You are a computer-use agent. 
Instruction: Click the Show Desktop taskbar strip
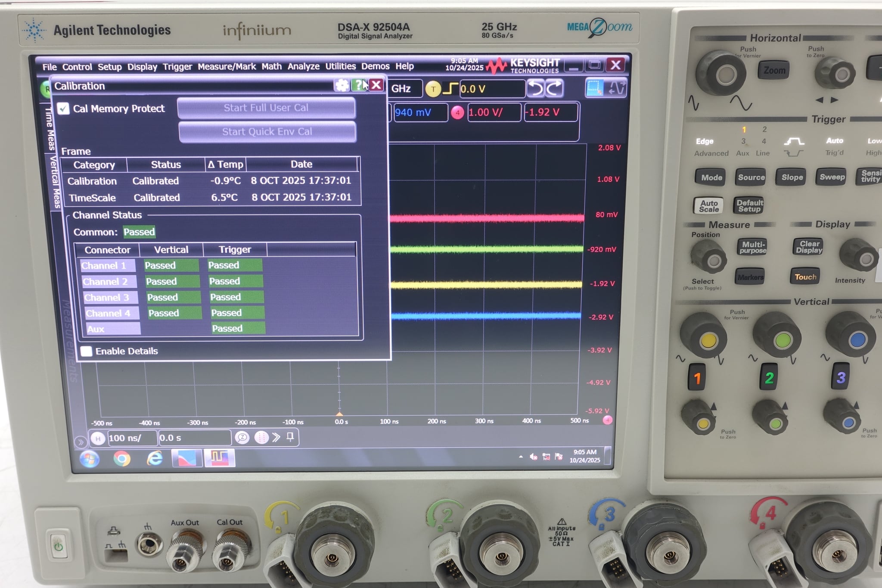[608, 455]
